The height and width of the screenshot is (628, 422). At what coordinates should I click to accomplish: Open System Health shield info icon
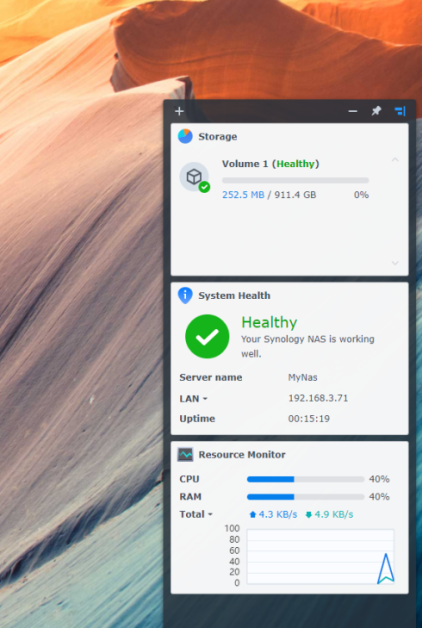click(x=185, y=296)
